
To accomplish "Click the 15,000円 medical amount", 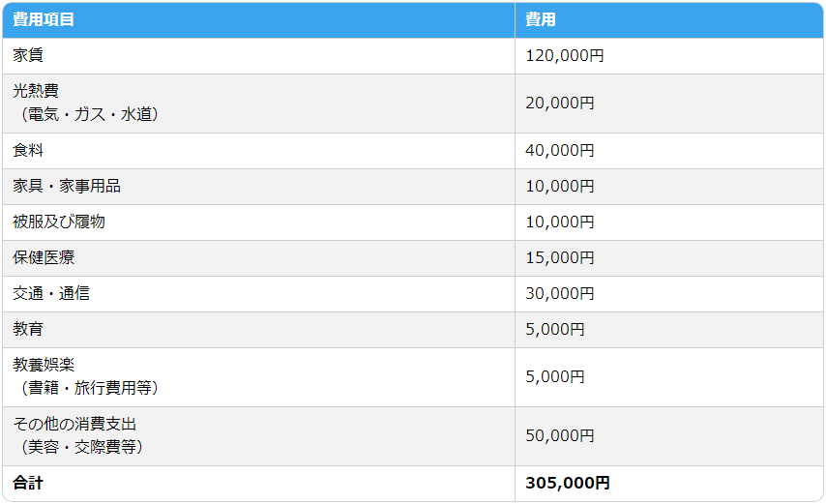I will pos(560,257).
